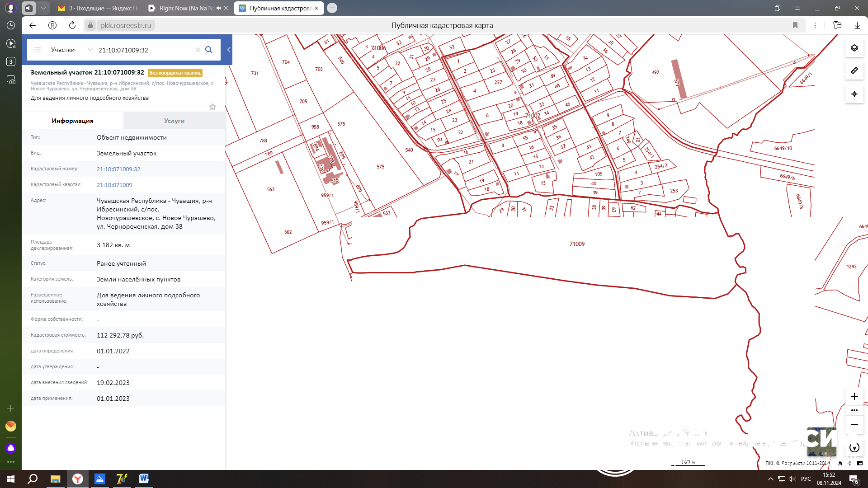
Task: Expand the Участки search type dropdown
Action: (71, 50)
